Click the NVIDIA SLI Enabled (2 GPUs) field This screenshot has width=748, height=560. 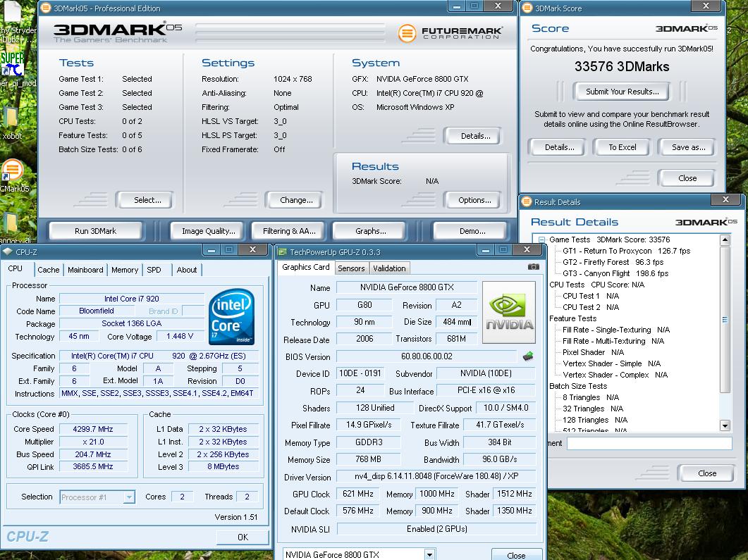point(436,529)
